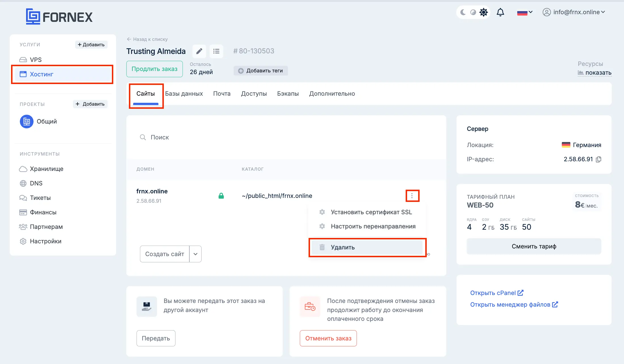Open cPanel via Открыть cPanel link

(x=497, y=293)
